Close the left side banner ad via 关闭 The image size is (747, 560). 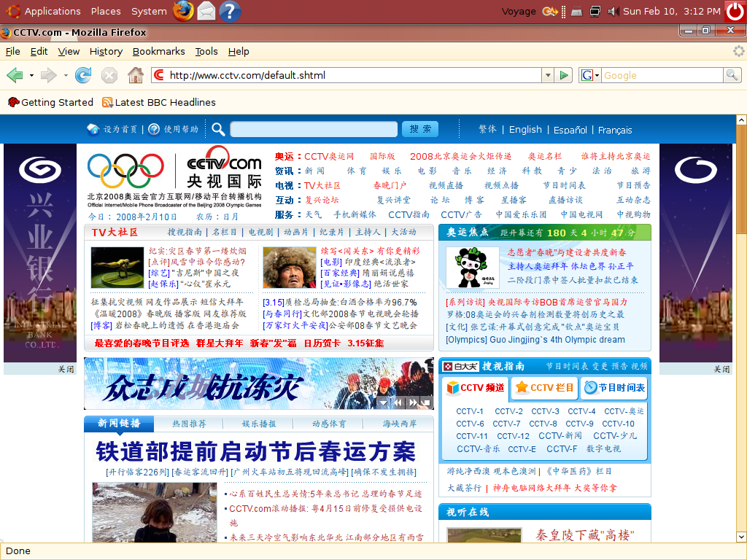tap(66, 369)
